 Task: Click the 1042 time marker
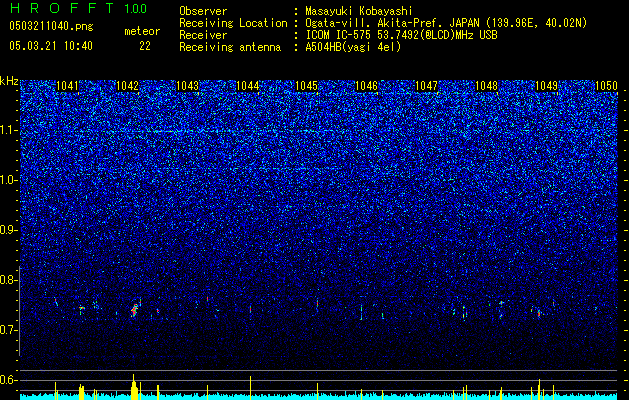(128, 86)
